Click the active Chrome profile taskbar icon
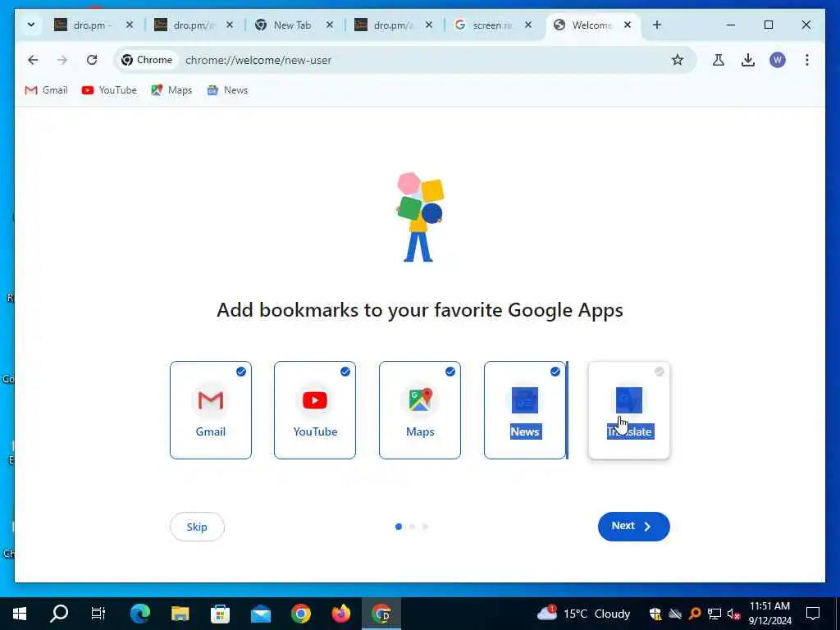The image size is (840, 630). pyautogui.click(x=381, y=614)
